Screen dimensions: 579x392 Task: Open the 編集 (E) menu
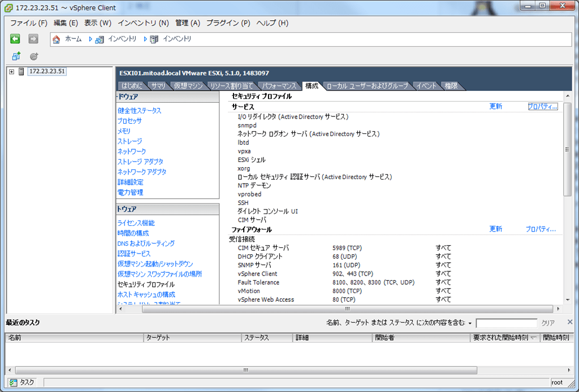click(x=66, y=23)
